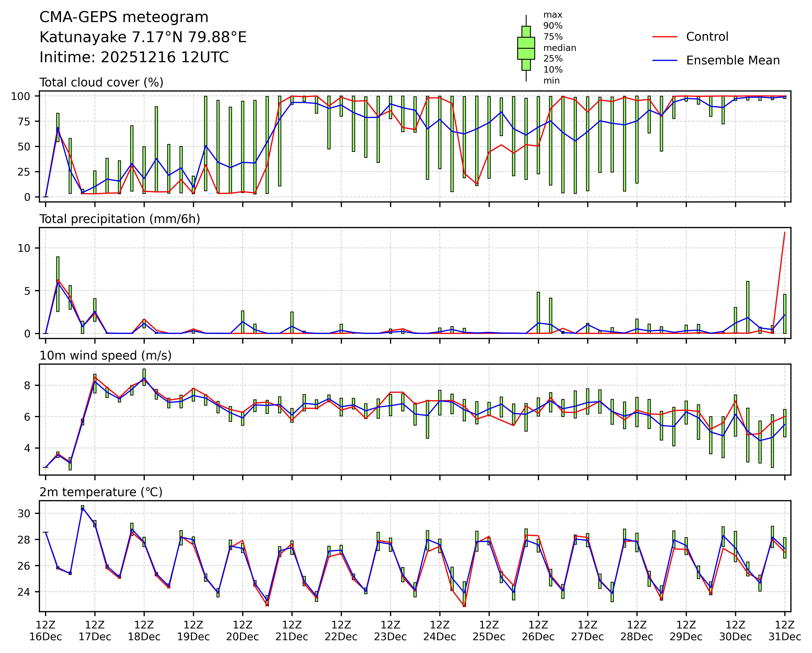Click the 2m temperature panel title
The height and width of the screenshot is (653, 812).
coord(101,492)
